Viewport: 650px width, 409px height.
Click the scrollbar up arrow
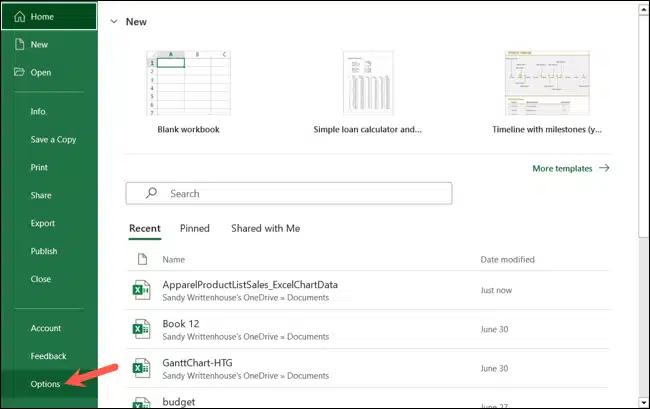(x=643, y=10)
